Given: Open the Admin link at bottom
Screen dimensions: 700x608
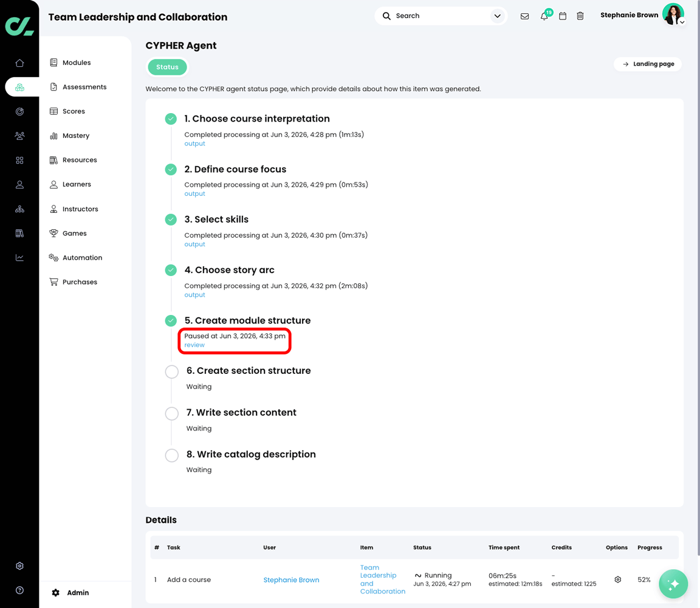Looking at the screenshot, I should coord(70,592).
